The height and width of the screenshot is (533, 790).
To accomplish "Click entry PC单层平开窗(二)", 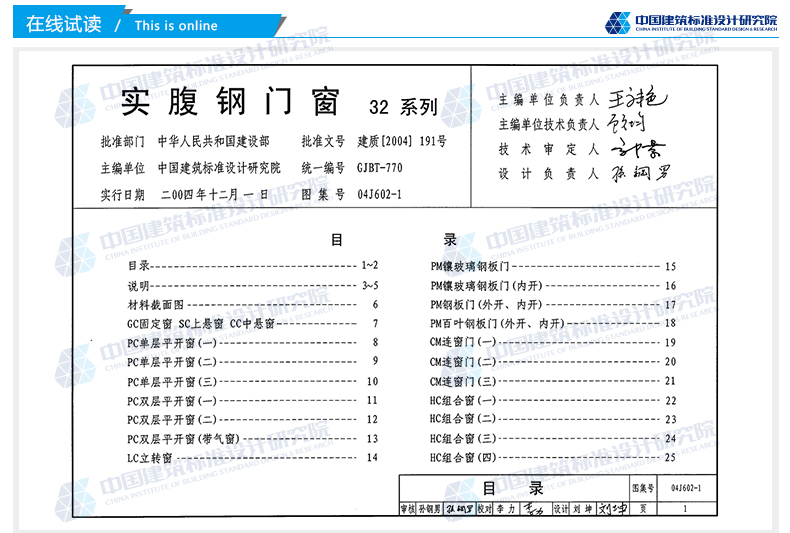I will [253, 362].
